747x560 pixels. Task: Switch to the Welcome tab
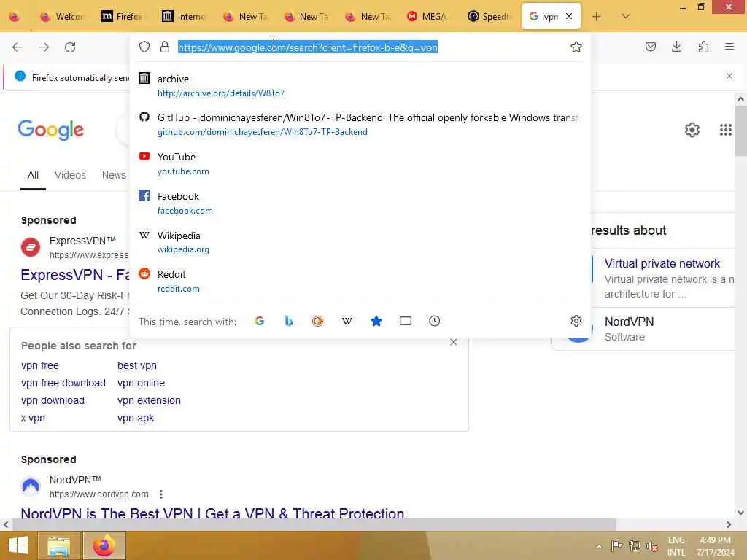(62, 16)
